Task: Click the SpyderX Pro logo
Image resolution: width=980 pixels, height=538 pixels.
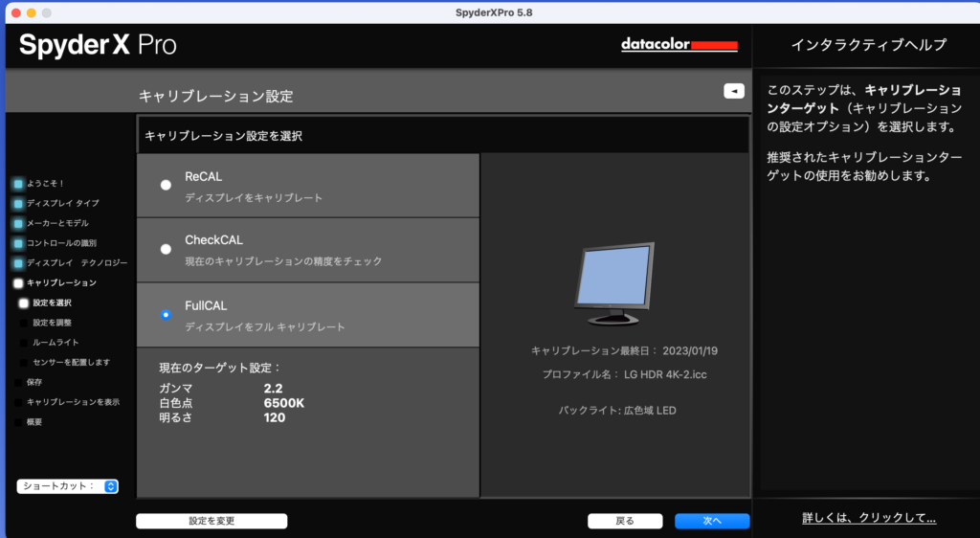Action: (99, 45)
